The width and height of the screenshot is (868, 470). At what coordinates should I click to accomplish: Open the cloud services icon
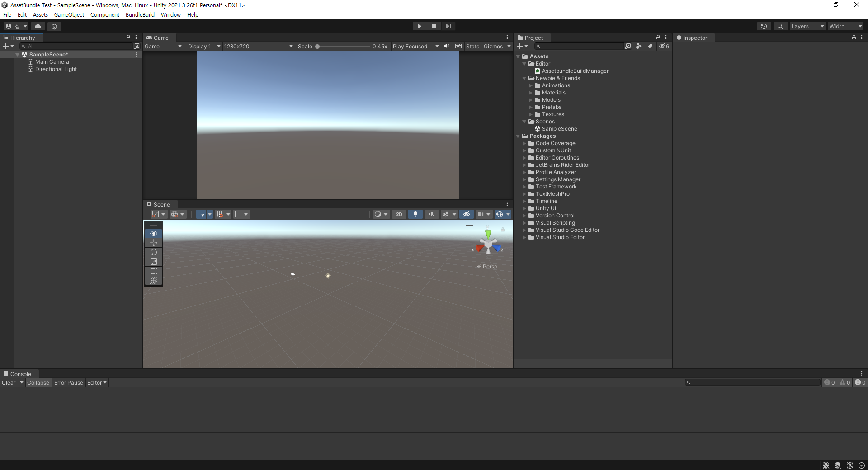click(x=38, y=26)
